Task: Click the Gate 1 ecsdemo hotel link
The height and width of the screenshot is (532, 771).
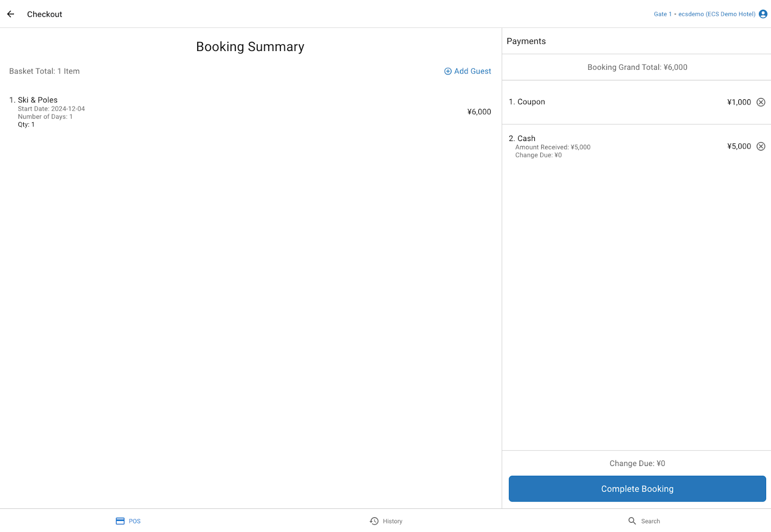Action: point(704,14)
